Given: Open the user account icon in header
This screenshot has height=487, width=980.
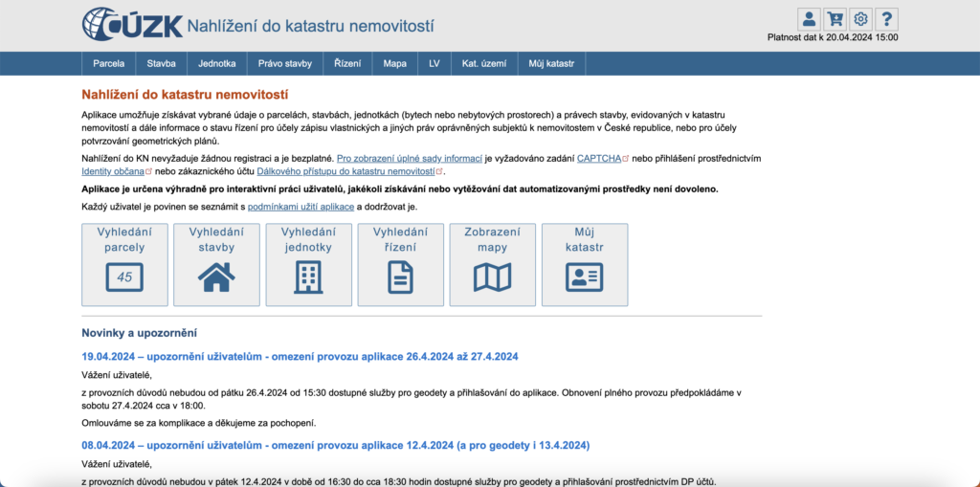Looking at the screenshot, I should 809,19.
